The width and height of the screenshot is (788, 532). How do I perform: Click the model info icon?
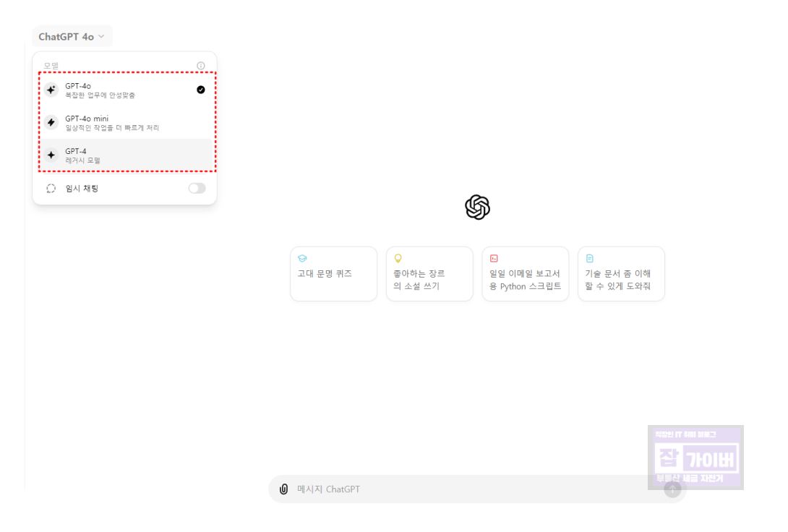pyautogui.click(x=200, y=66)
